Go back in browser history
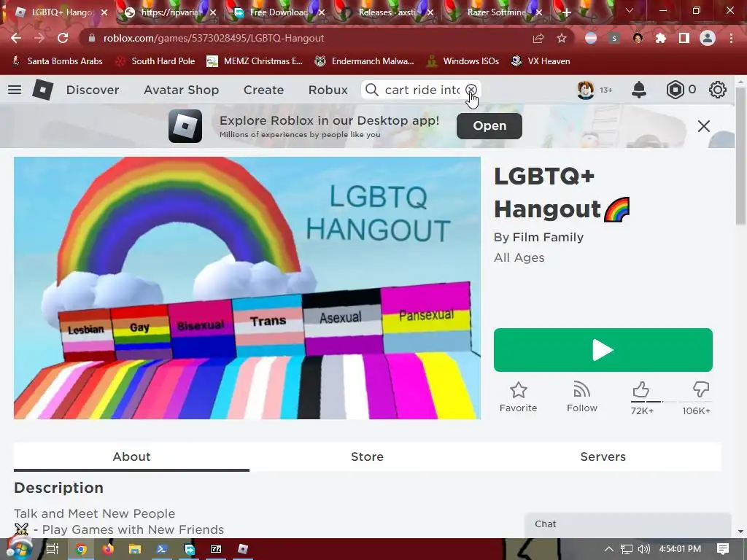Viewport: 747px width, 560px height. click(16, 38)
